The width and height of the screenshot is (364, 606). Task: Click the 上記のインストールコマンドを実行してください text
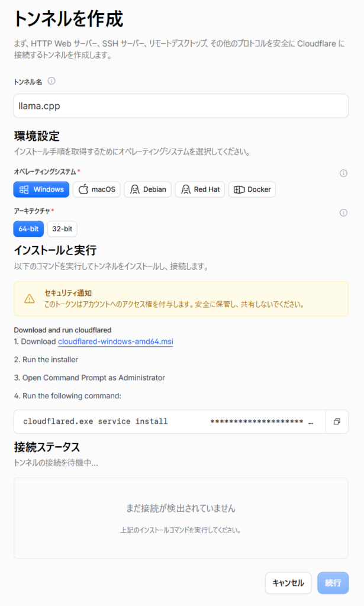181,530
